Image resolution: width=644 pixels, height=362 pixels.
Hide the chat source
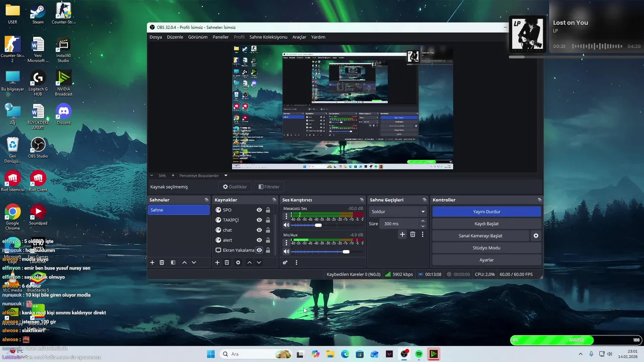(x=259, y=230)
